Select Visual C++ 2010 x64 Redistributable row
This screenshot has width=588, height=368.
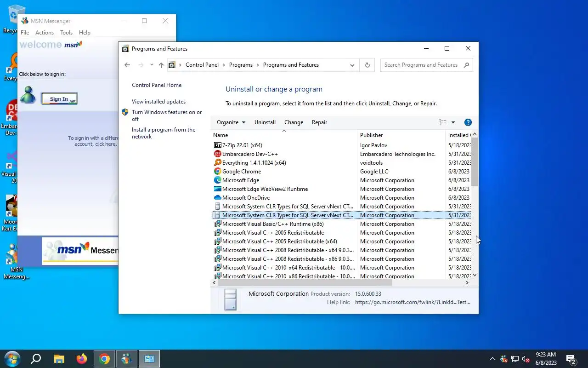(342, 268)
